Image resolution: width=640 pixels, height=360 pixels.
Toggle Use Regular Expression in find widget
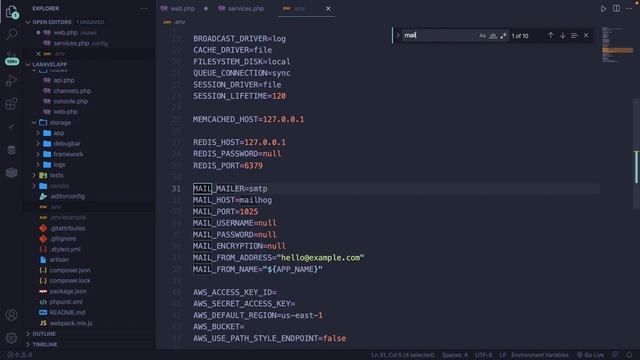click(503, 36)
